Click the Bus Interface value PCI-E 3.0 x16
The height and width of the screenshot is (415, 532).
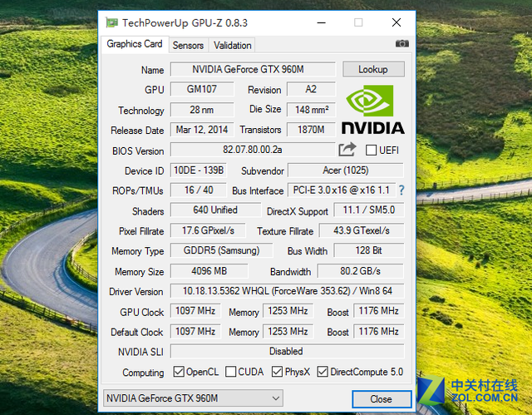342,190
